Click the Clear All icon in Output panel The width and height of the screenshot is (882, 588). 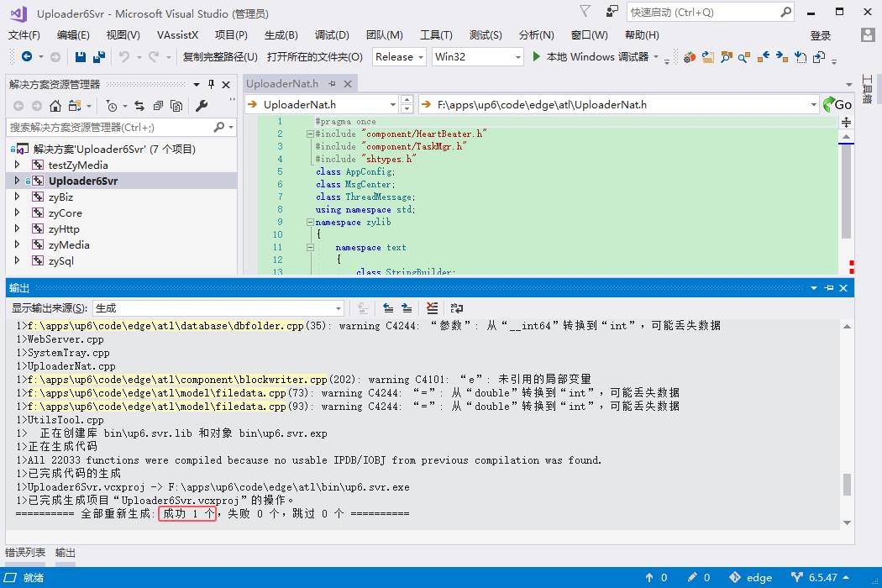coord(432,308)
